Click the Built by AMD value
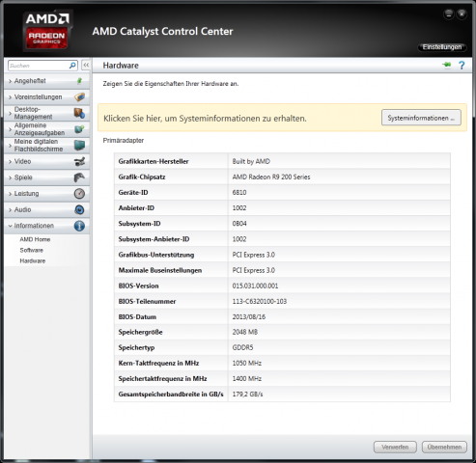This screenshot has height=463, width=476. [x=251, y=161]
